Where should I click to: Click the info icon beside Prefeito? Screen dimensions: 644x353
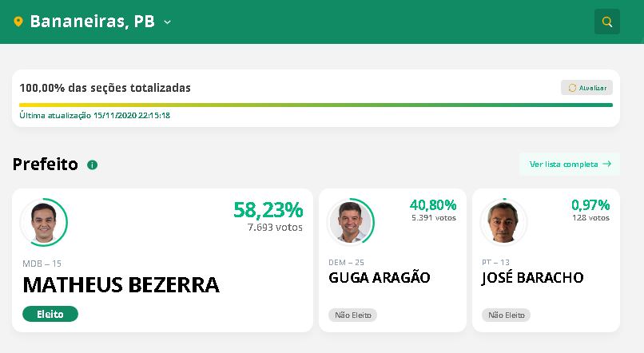(92, 165)
